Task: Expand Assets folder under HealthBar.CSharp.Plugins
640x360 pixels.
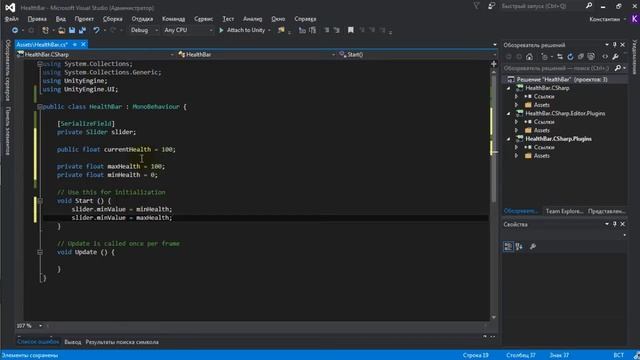Action: pos(516,156)
